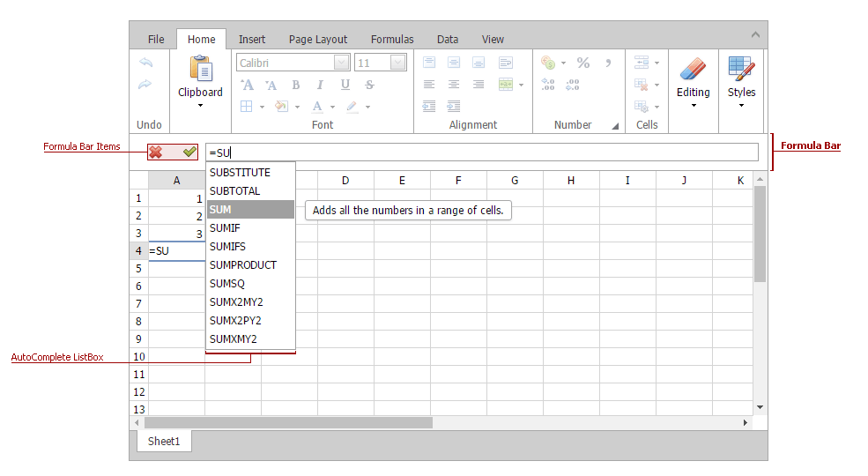Choose SUMIF from the autocomplete list

pos(226,228)
